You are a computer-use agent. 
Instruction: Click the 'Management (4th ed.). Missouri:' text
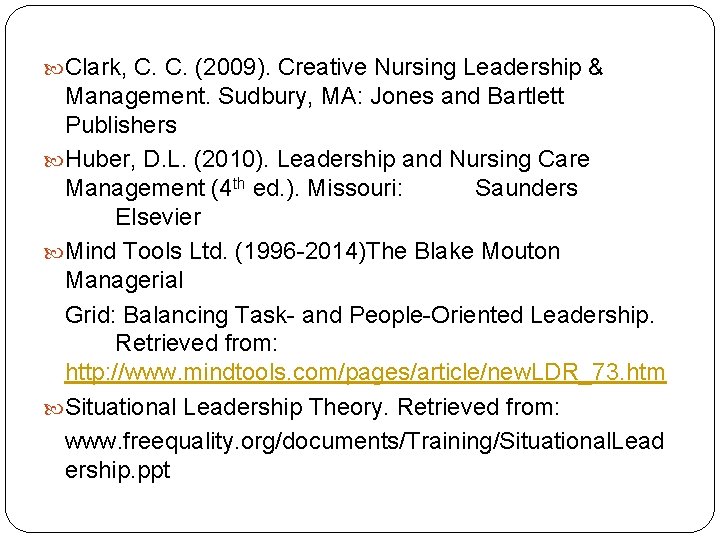(234, 189)
